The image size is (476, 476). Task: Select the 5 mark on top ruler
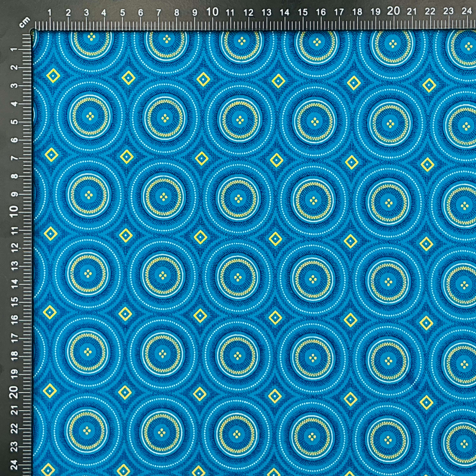click(122, 13)
